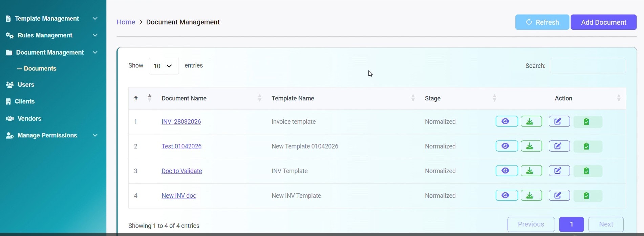Open the Test 01042026 document link
Screen dimensions: 644x236
181,146
